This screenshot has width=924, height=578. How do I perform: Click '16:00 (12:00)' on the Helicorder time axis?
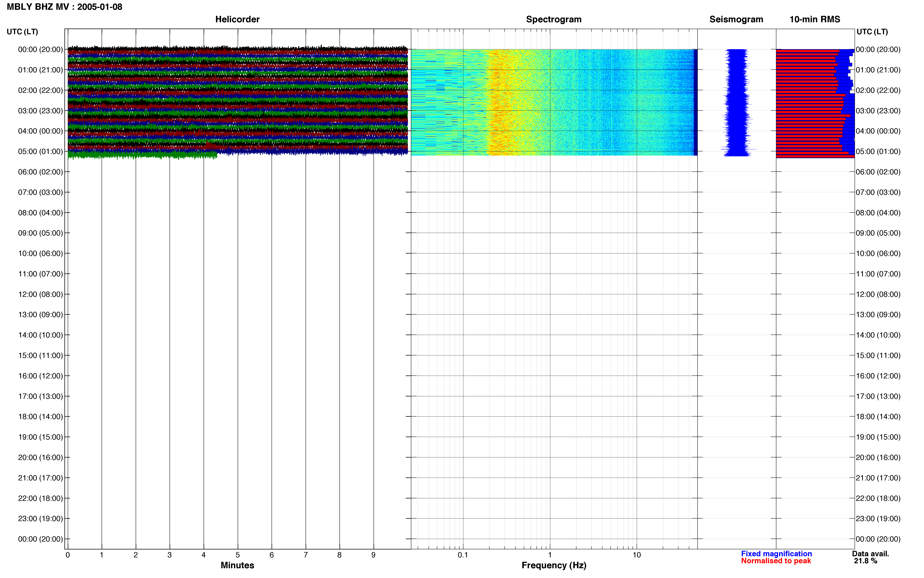(41, 376)
